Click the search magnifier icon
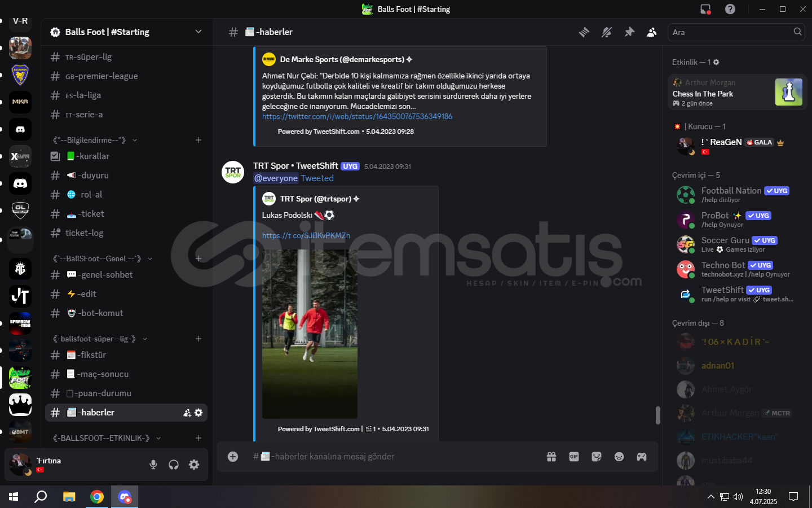This screenshot has height=508, width=812. (x=797, y=32)
